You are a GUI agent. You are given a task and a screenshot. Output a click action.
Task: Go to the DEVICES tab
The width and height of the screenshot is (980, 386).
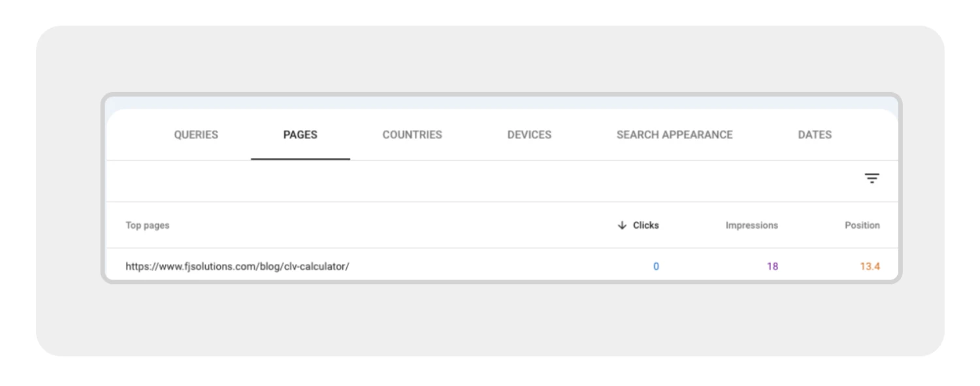(529, 135)
